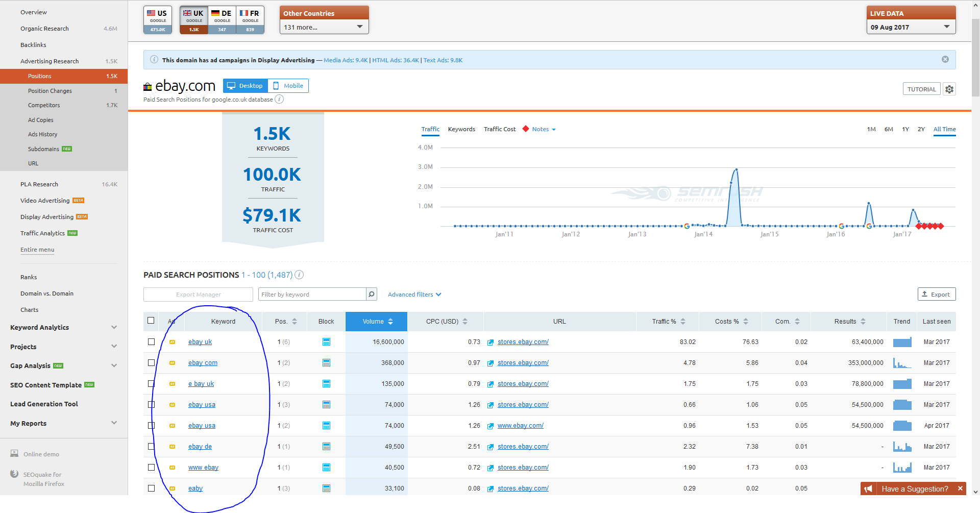This screenshot has width=980, height=513.
Task: Open the Live Data date dropdown
Action: [911, 27]
